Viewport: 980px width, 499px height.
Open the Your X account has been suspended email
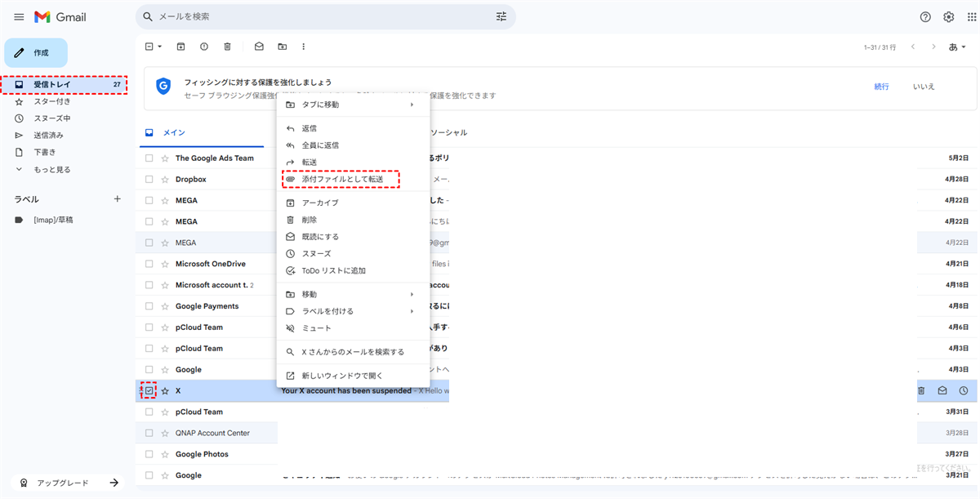click(346, 391)
